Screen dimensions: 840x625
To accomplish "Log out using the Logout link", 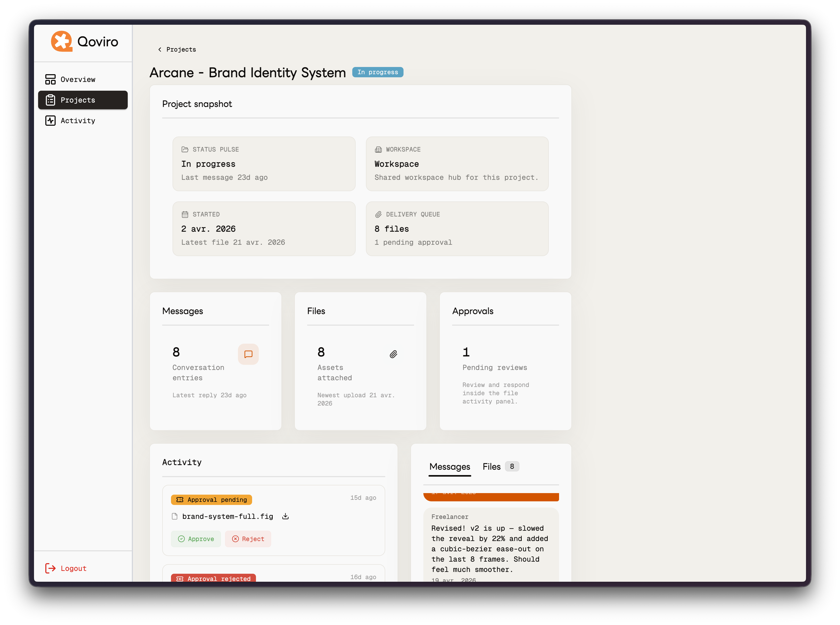I will click(x=66, y=568).
